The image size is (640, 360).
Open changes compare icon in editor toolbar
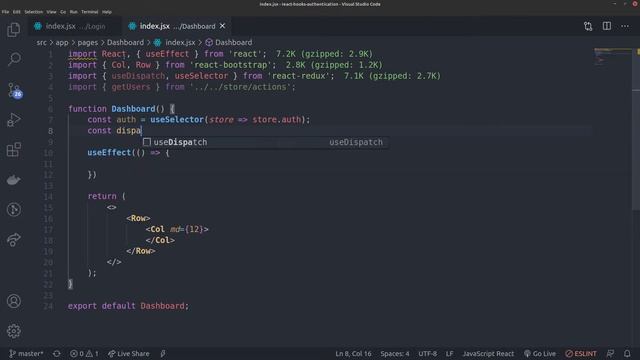[588, 26]
